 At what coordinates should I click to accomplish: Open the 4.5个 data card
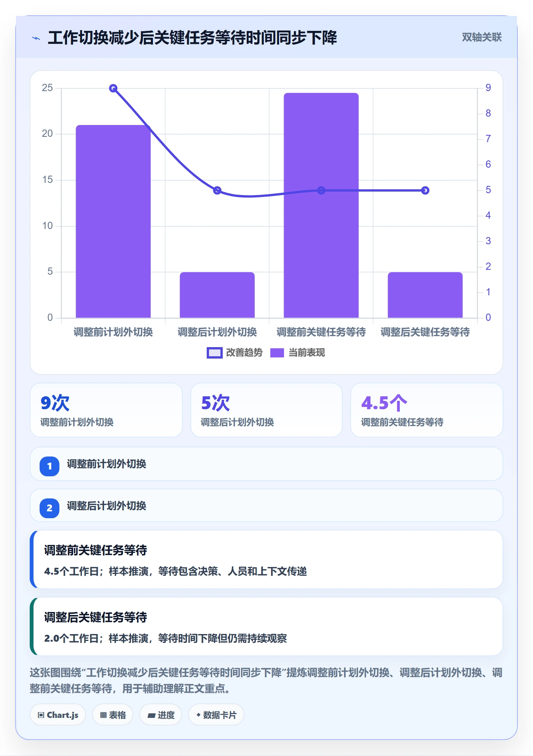coord(426,410)
